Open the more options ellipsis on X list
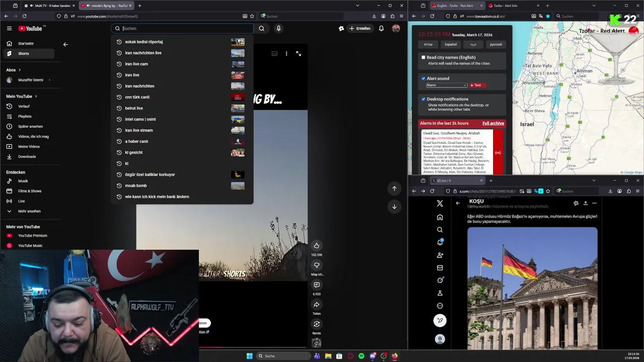The width and height of the screenshot is (644, 362). 594,203
